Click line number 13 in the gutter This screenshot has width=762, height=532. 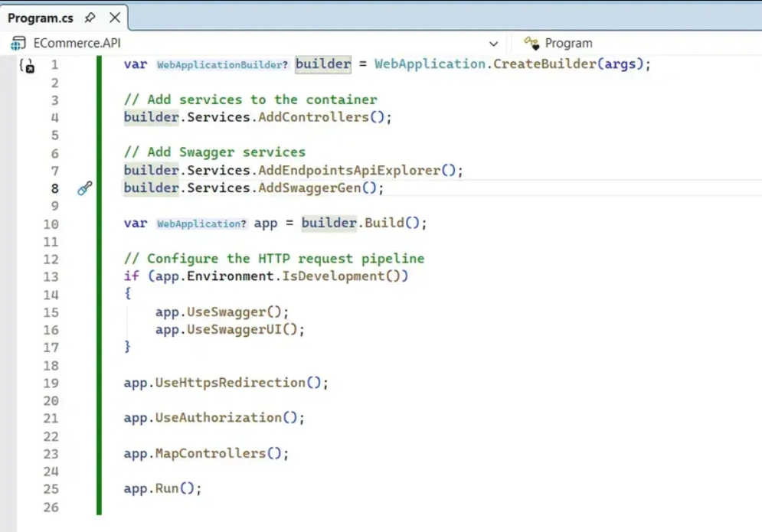coord(51,277)
